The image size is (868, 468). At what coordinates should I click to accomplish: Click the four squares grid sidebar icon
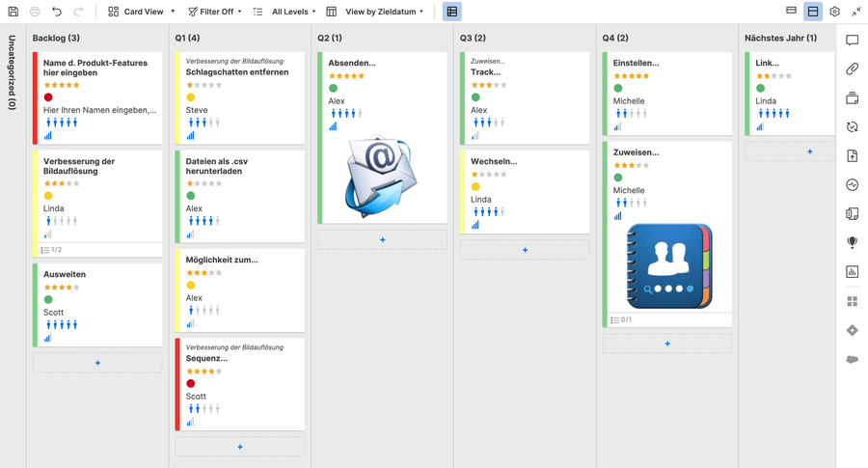[x=852, y=301]
